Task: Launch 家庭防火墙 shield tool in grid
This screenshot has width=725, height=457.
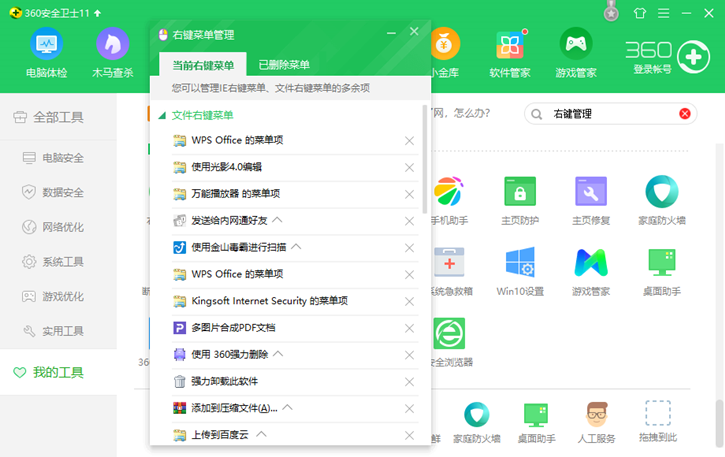Action: click(662, 191)
